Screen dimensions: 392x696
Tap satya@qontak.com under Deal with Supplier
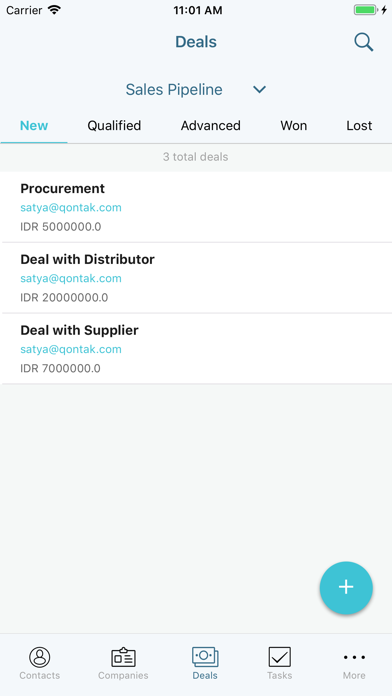point(71,350)
